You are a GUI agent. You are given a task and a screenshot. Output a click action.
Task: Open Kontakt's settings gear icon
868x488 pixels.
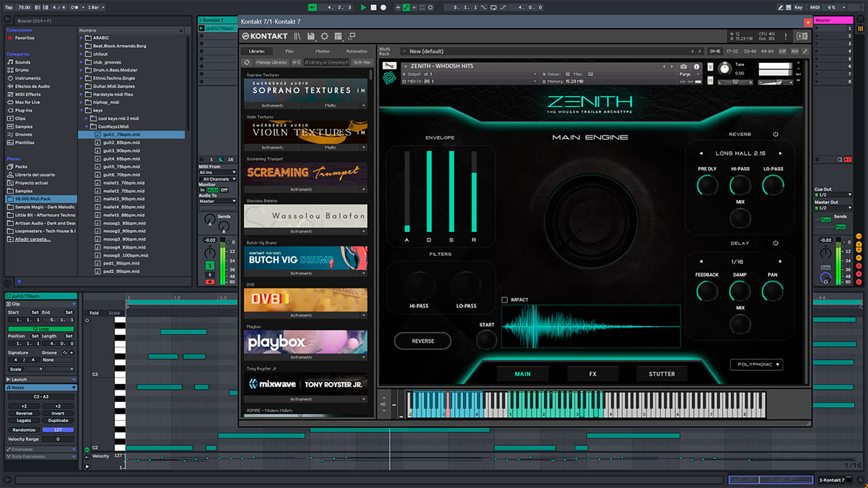click(x=324, y=36)
